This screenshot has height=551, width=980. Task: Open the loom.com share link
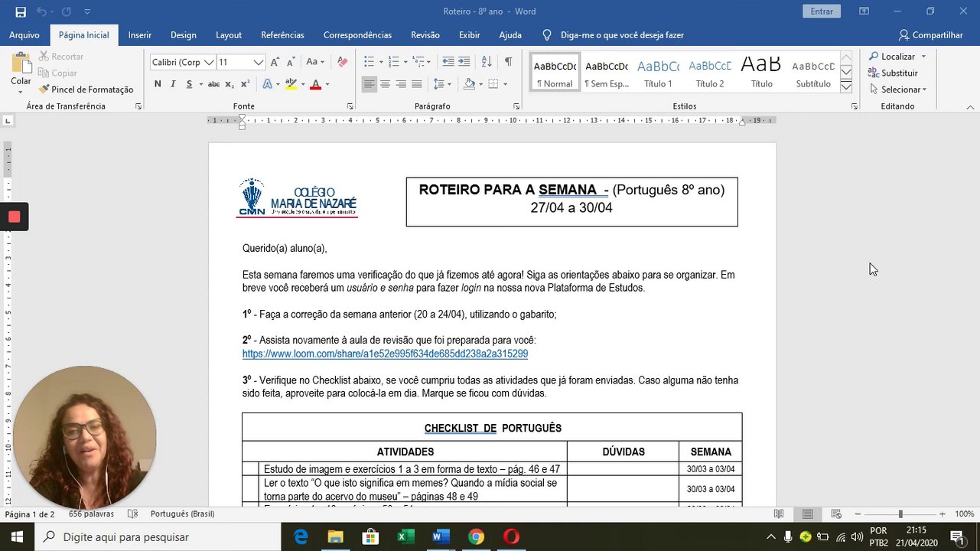point(385,354)
